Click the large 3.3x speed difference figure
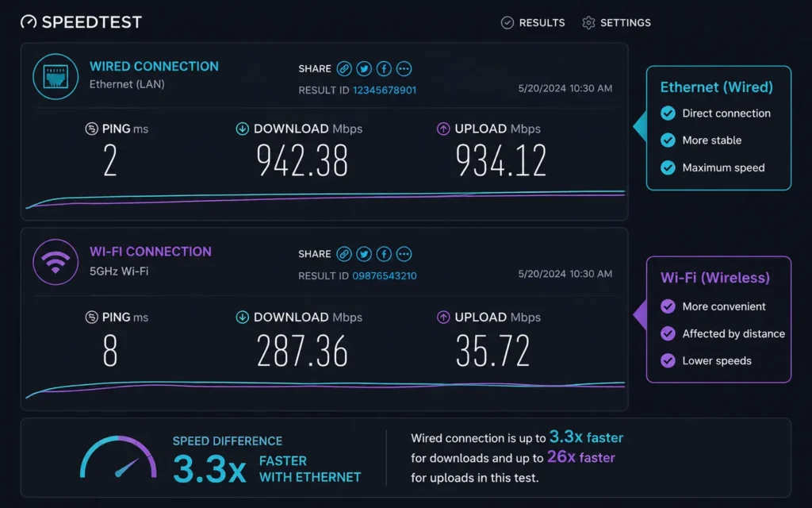The width and height of the screenshot is (812, 508). 209,468
